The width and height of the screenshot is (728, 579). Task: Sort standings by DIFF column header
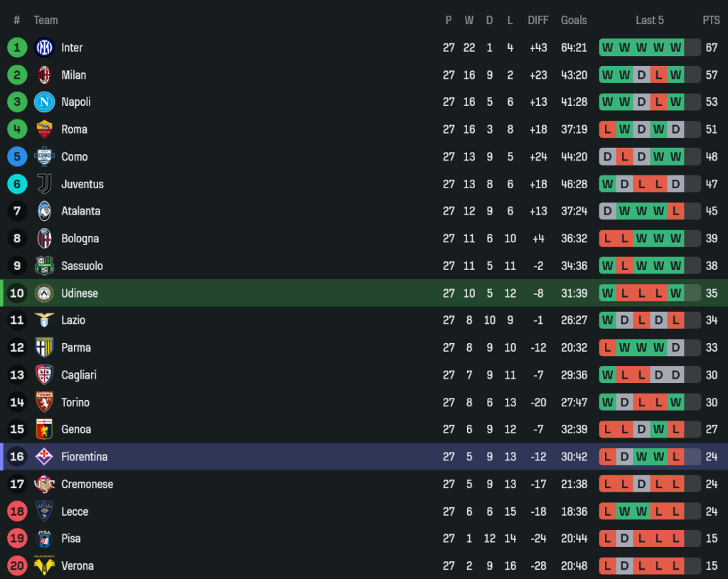click(538, 20)
